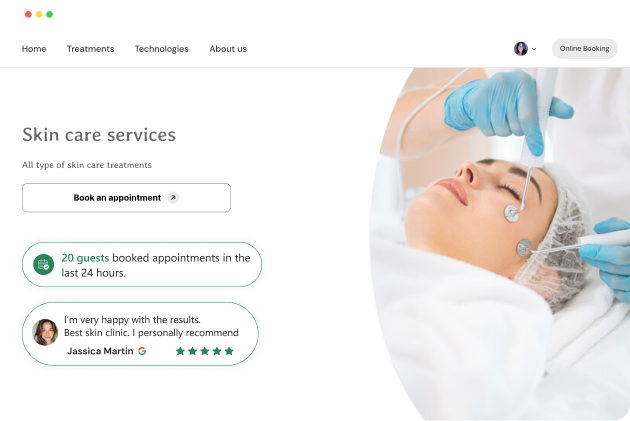Click the arrow icon in Book an appointment

173,198
